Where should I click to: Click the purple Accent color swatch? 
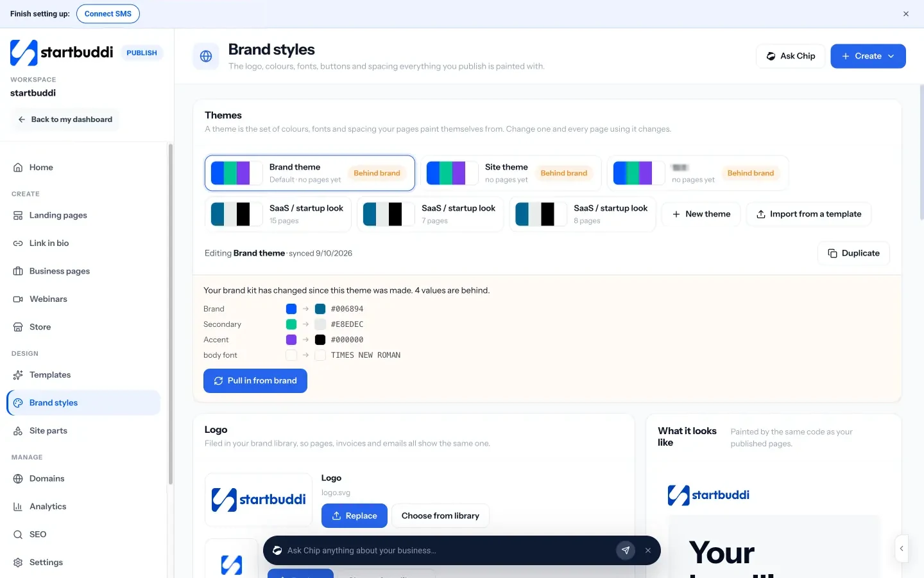[291, 340]
